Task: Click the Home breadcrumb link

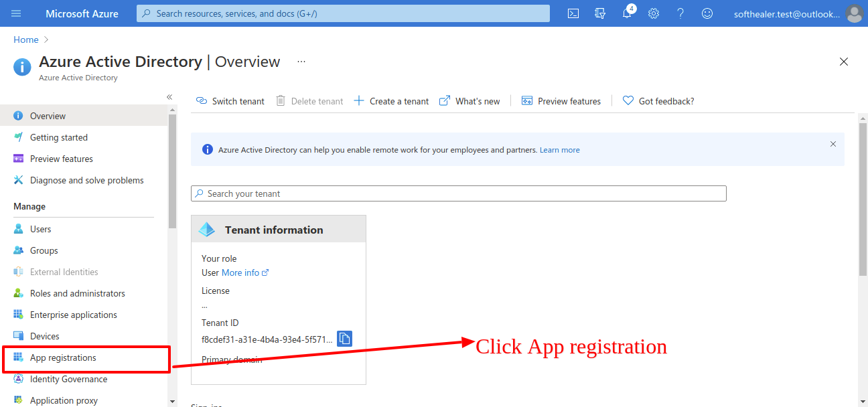Action: pos(25,40)
